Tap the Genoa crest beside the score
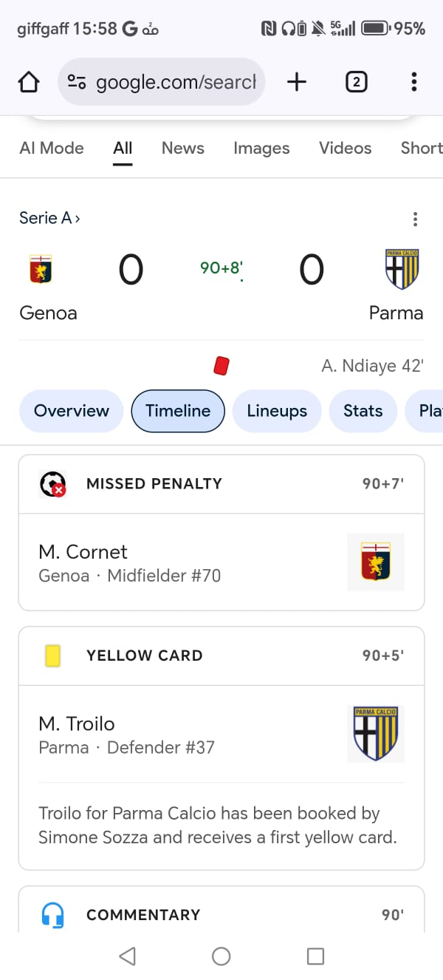The image size is (443, 980). [41, 269]
